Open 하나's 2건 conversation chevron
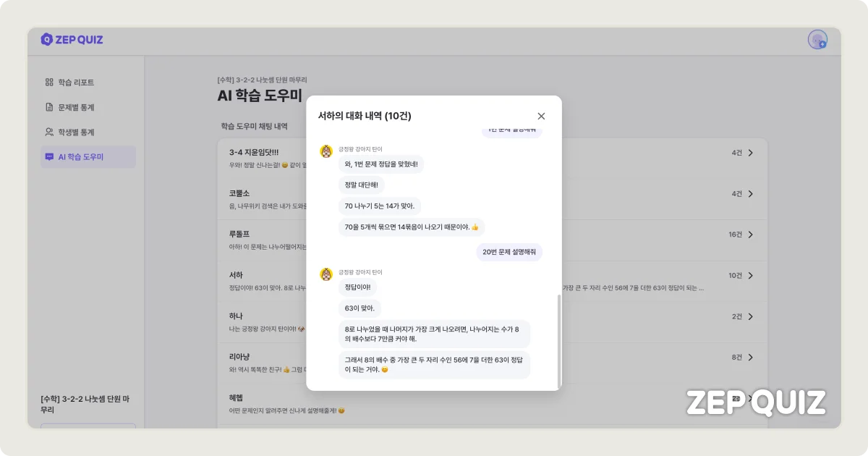 pos(751,316)
